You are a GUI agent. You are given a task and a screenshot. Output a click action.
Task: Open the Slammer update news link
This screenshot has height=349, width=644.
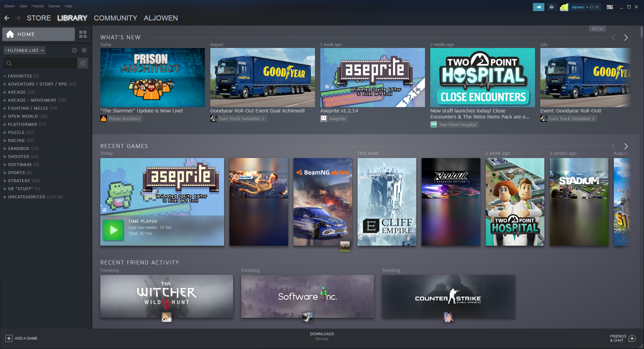click(x=142, y=111)
